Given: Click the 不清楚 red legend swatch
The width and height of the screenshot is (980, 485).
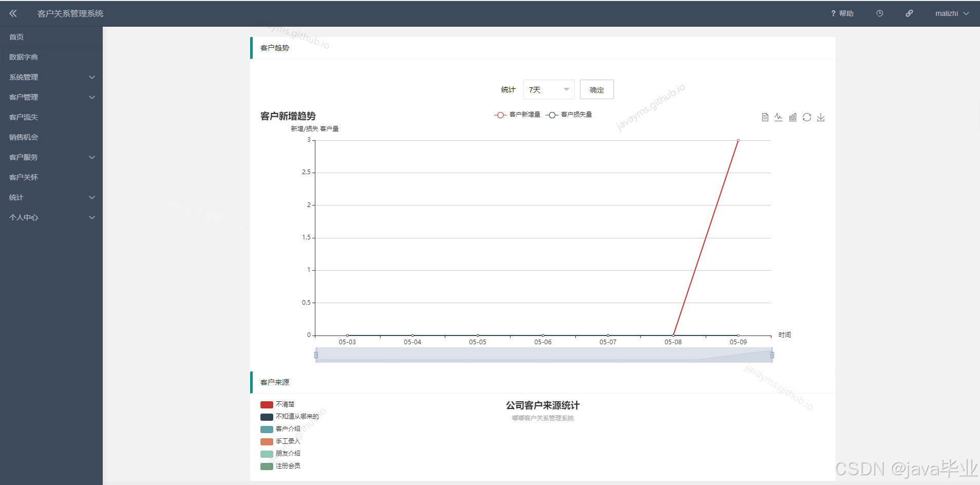Looking at the screenshot, I should 267,404.
